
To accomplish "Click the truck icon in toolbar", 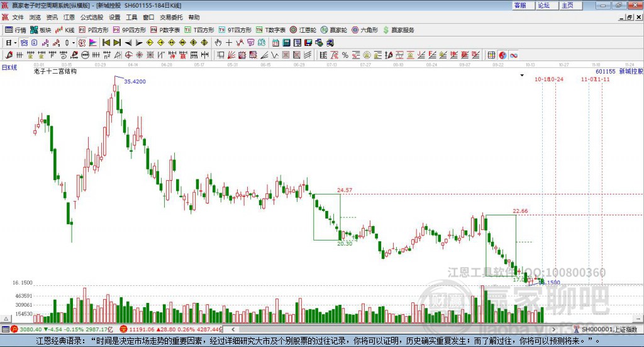I will pyautogui.click(x=330, y=43).
